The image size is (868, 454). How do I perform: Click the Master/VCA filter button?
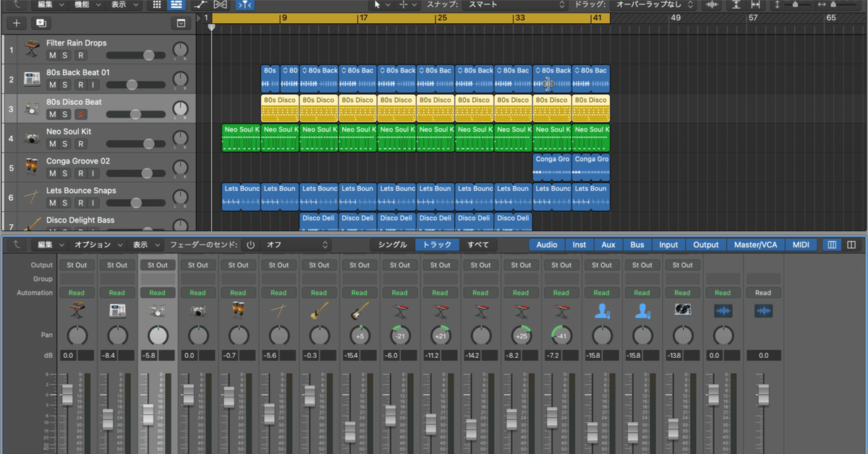[x=755, y=245]
